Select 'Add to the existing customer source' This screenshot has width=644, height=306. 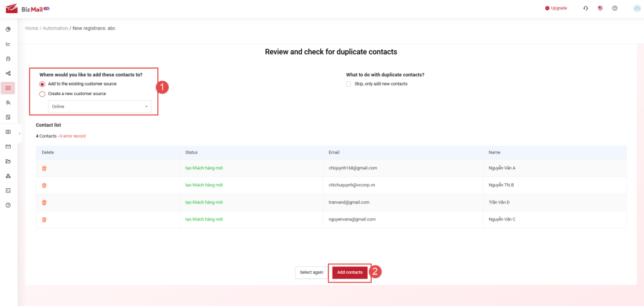(x=43, y=84)
